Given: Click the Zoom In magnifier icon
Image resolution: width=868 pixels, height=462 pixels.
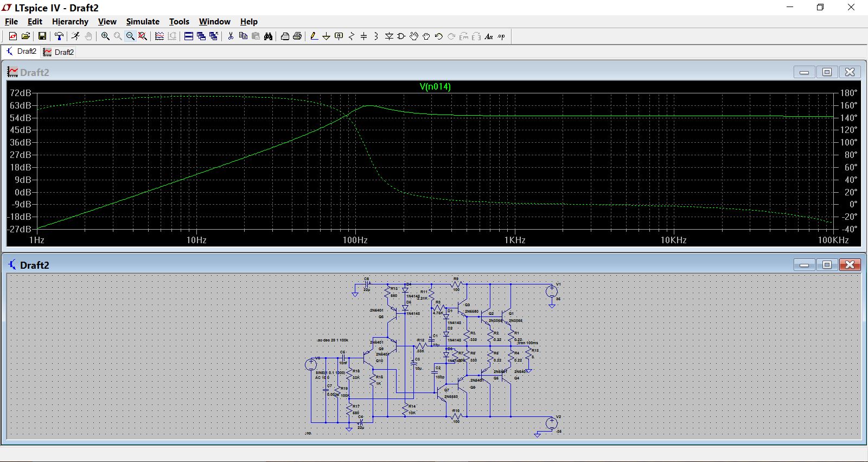Looking at the screenshot, I should (x=105, y=36).
